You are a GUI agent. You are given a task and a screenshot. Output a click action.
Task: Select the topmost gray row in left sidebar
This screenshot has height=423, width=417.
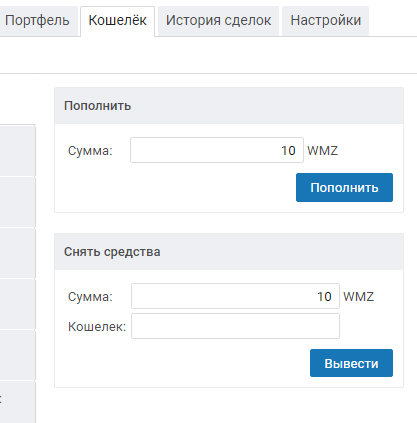click(x=17, y=150)
